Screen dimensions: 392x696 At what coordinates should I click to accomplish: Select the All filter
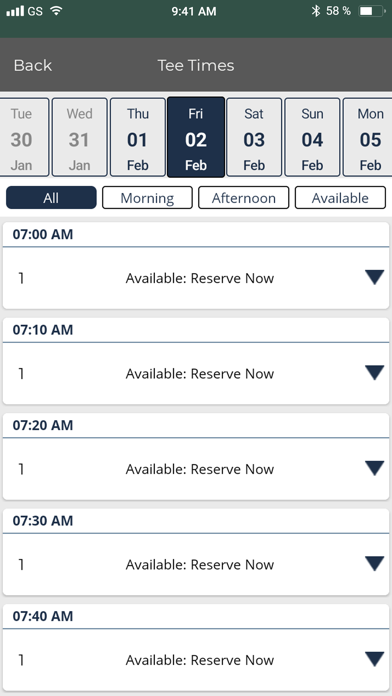click(51, 198)
